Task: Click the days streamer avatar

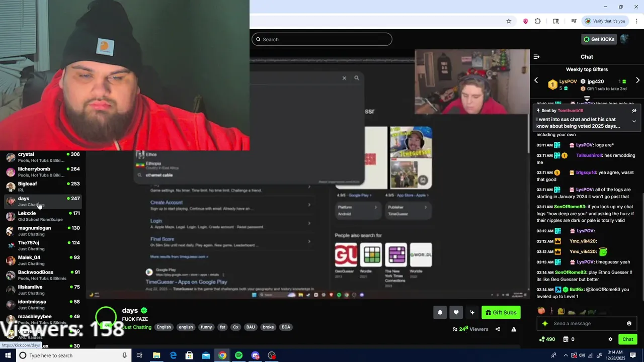Action: (x=106, y=318)
